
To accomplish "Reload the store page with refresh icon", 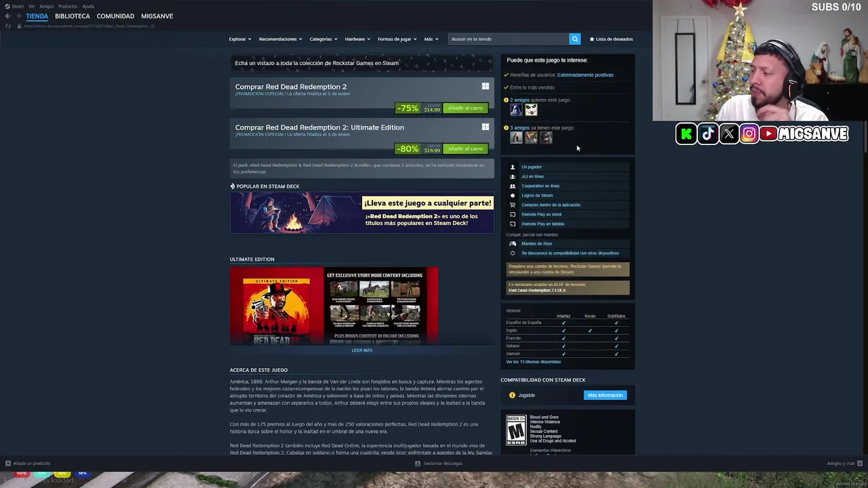I will tap(7, 26).
